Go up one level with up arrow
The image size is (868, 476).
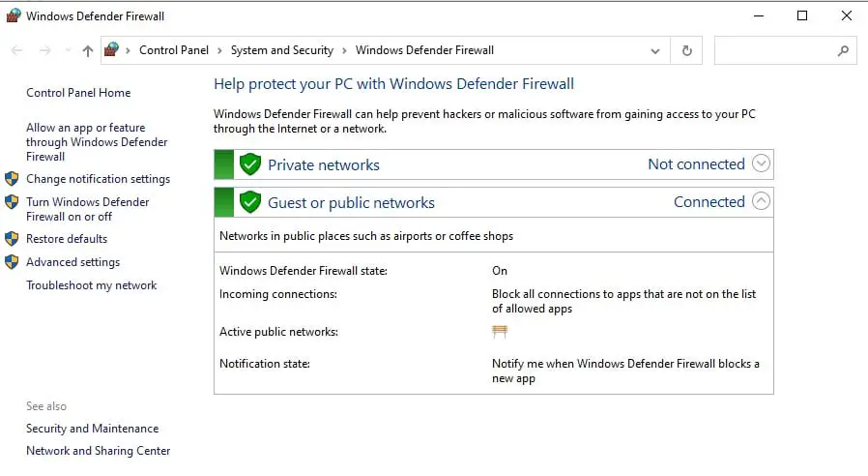(x=87, y=50)
